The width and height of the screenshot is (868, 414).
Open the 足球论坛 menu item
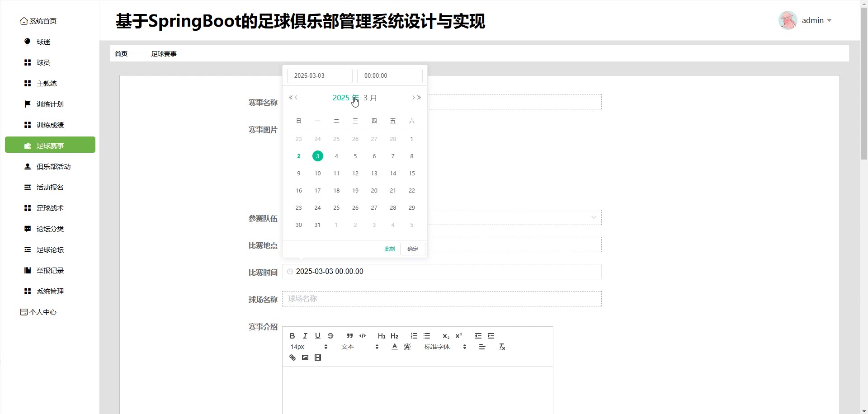pyautogui.click(x=50, y=250)
